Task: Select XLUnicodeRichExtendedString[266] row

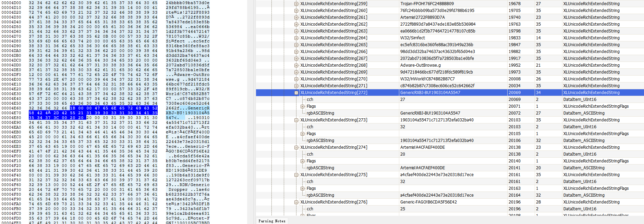Action: tap(450, 52)
